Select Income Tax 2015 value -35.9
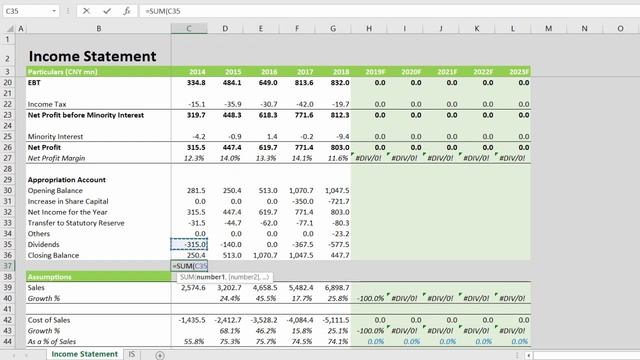This screenshot has width=640, height=360. (225, 104)
